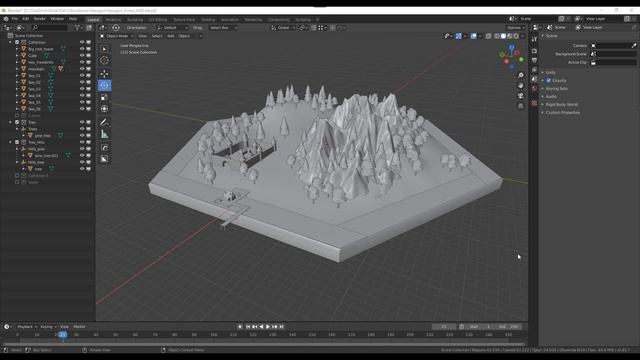Click the navigation axis gizmo
Screen dimensions: 640x360
coord(511,56)
